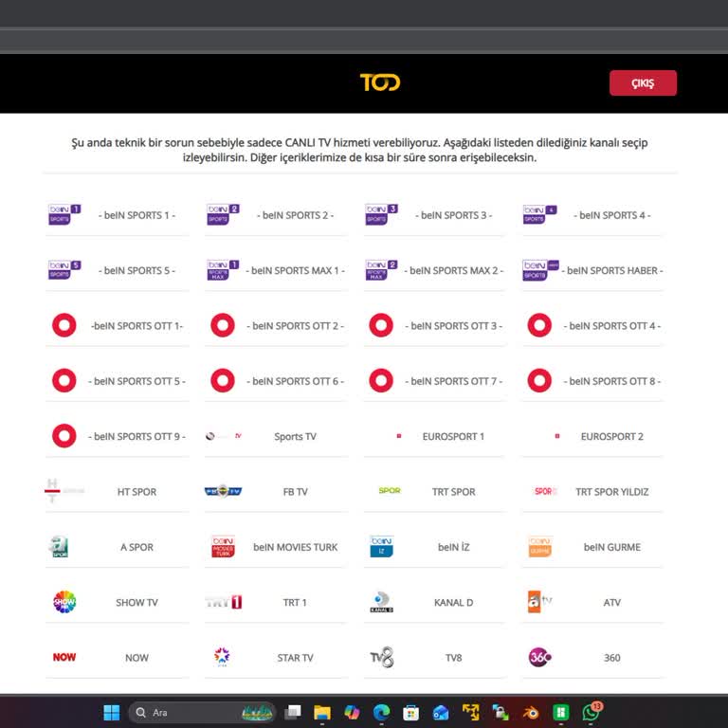Select "- beIN SPORTS OTT 7 -" text

tap(453, 380)
